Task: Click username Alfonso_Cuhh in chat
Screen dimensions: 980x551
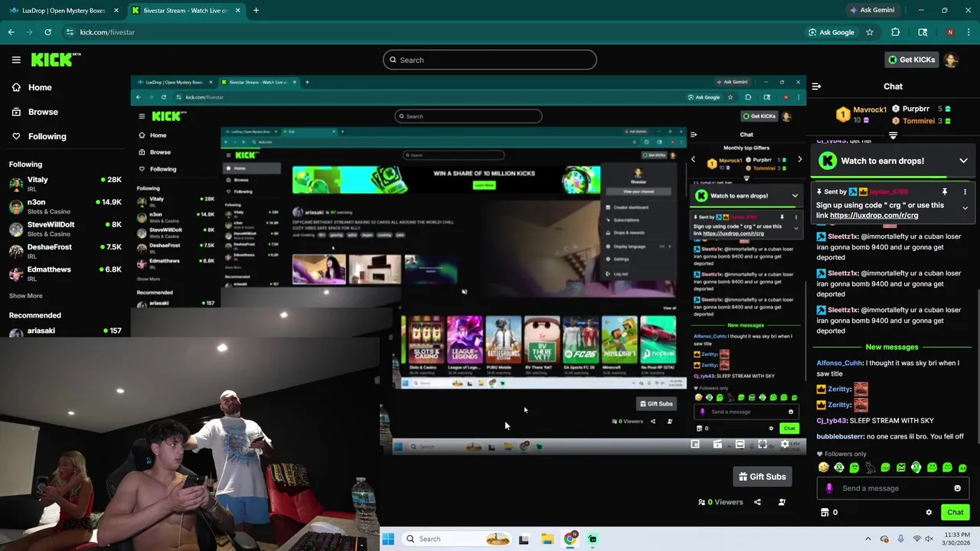Action: point(839,363)
